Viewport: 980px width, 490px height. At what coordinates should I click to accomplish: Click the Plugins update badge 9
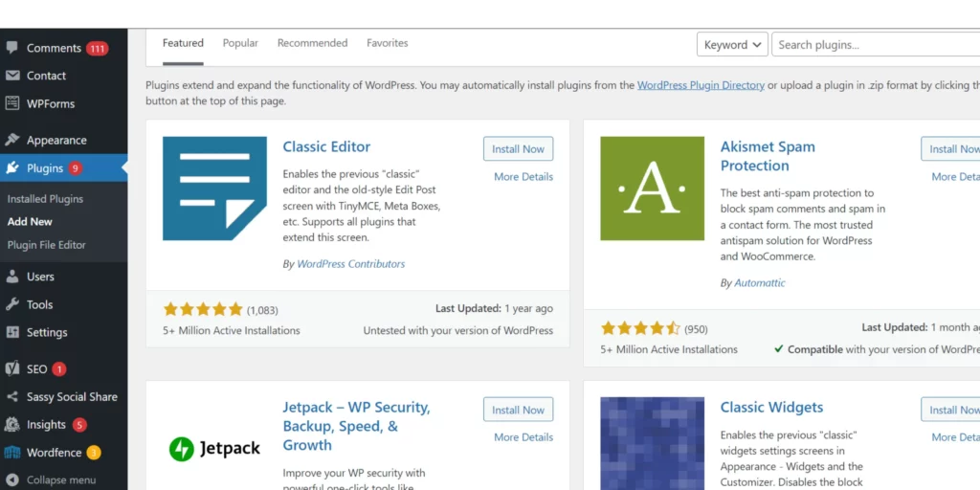75,168
